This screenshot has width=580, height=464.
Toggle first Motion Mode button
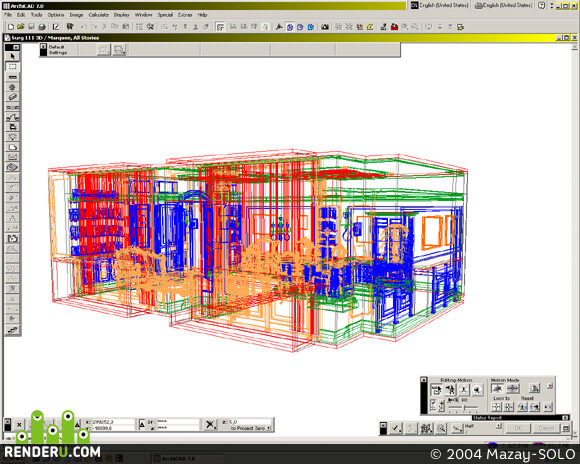point(497,389)
